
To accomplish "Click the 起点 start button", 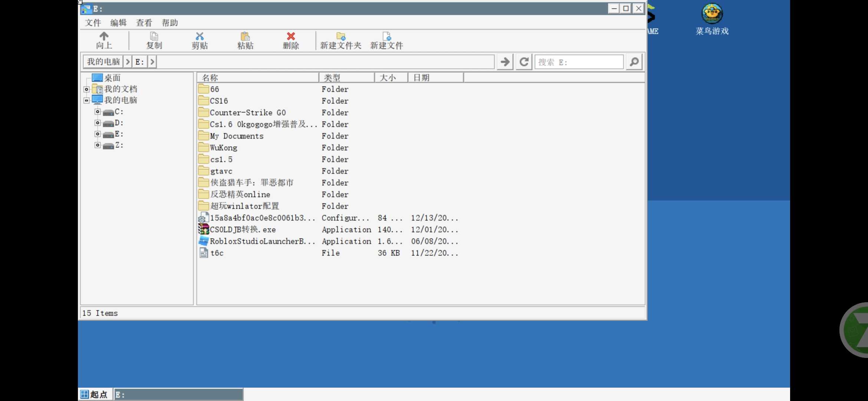I will (x=95, y=394).
